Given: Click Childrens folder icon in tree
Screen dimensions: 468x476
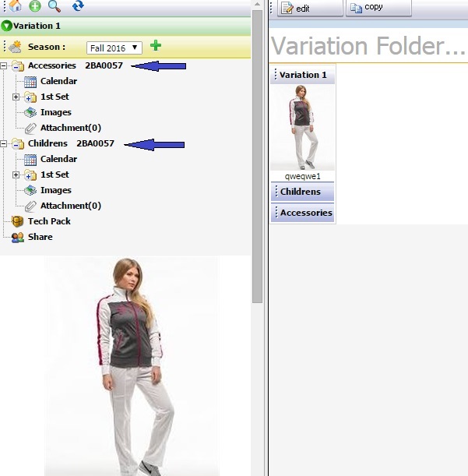Looking at the screenshot, I should click(x=18, y=144).
